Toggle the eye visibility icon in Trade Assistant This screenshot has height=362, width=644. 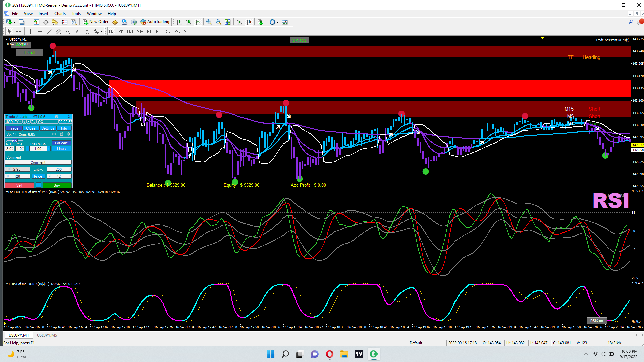point(54,134)
